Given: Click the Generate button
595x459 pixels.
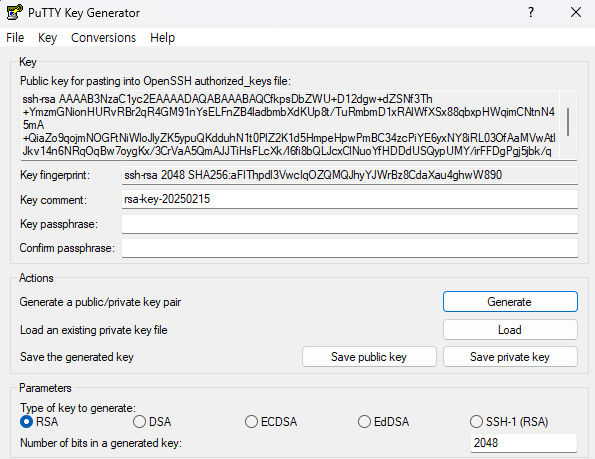Looking at the screenshot, I should pyautogui.click(x=510, y=302).
